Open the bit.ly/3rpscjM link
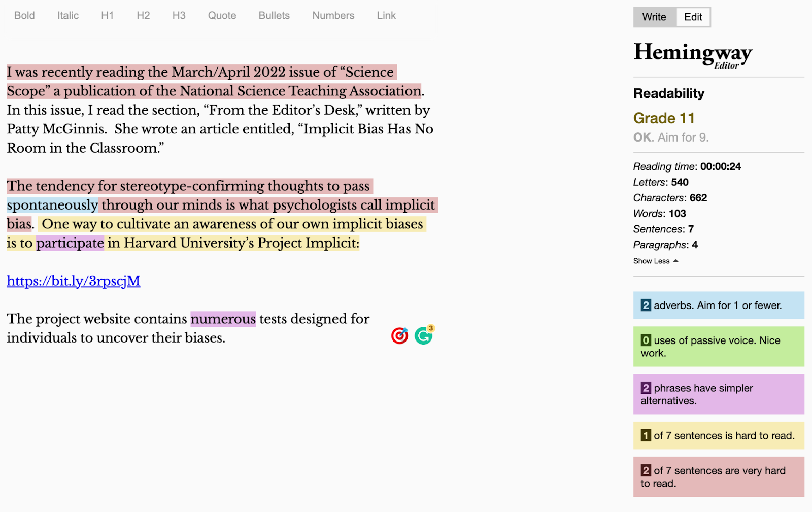 (x=74, y=281)
